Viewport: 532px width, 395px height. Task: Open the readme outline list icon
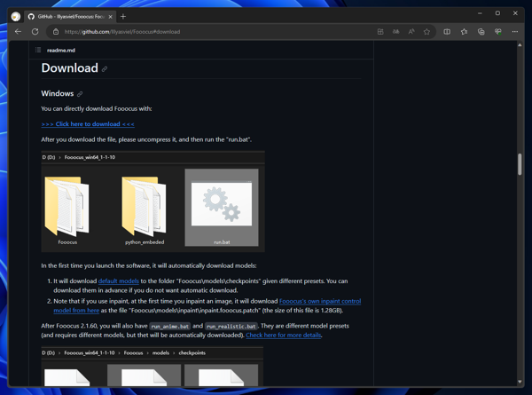tap(38, 50)
